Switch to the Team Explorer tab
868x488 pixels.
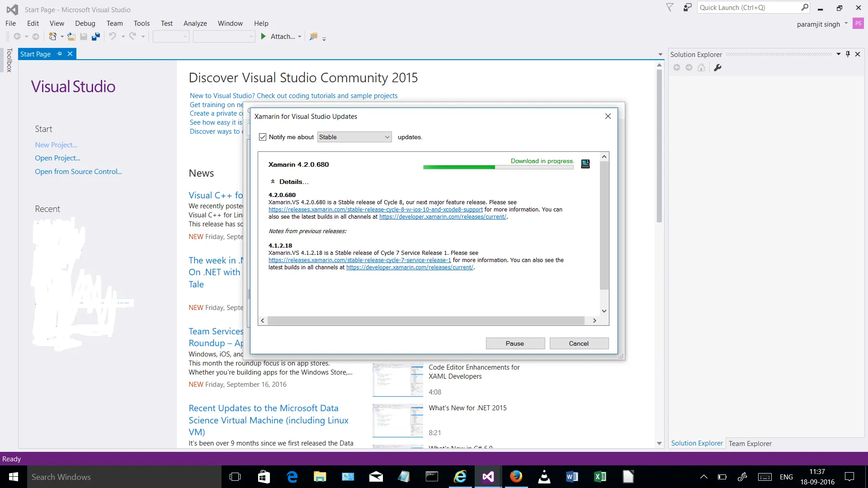point(750,443)
